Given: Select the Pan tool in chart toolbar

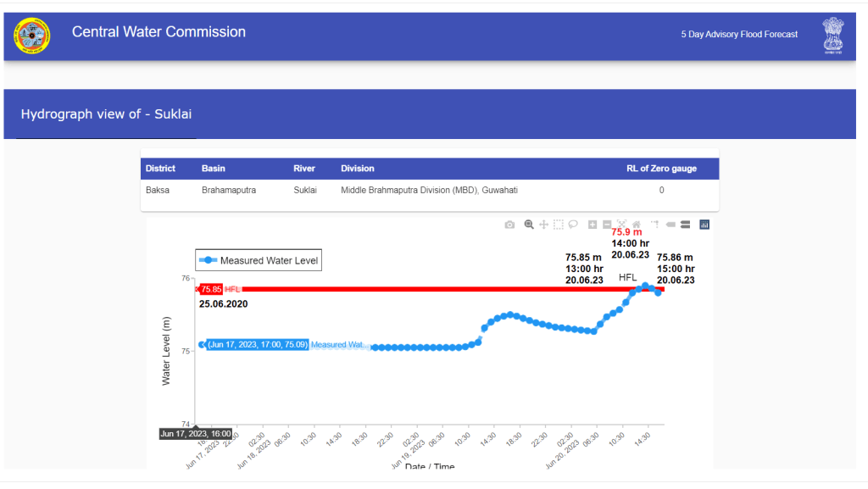Looking at the screenshot, I should point(543,225).
